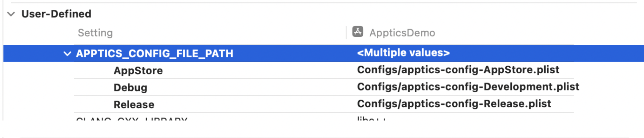Click the AppticsDemo column header label
This screenshot has width=644, height=138.
tap(402, 33)
